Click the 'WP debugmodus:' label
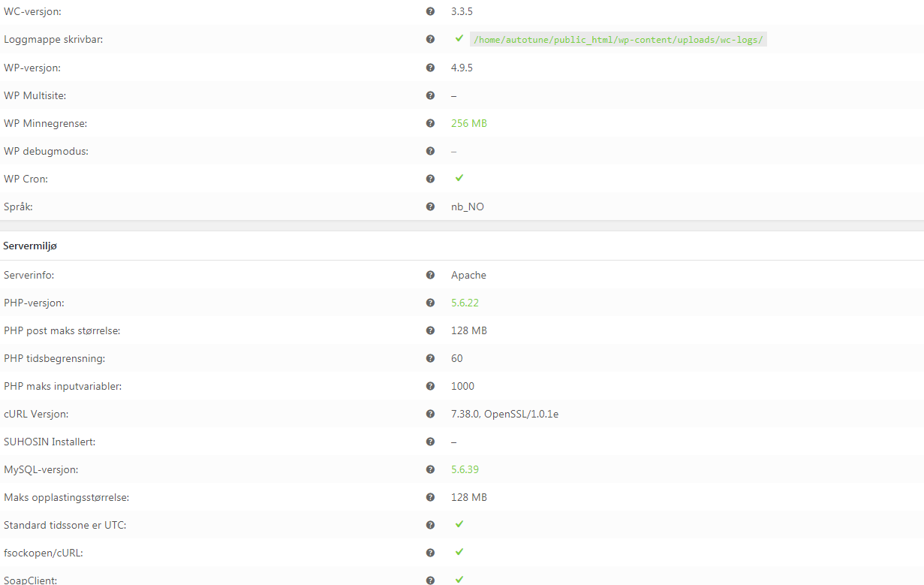This screenshot has height=585, width=924. [x=46, y=151]
